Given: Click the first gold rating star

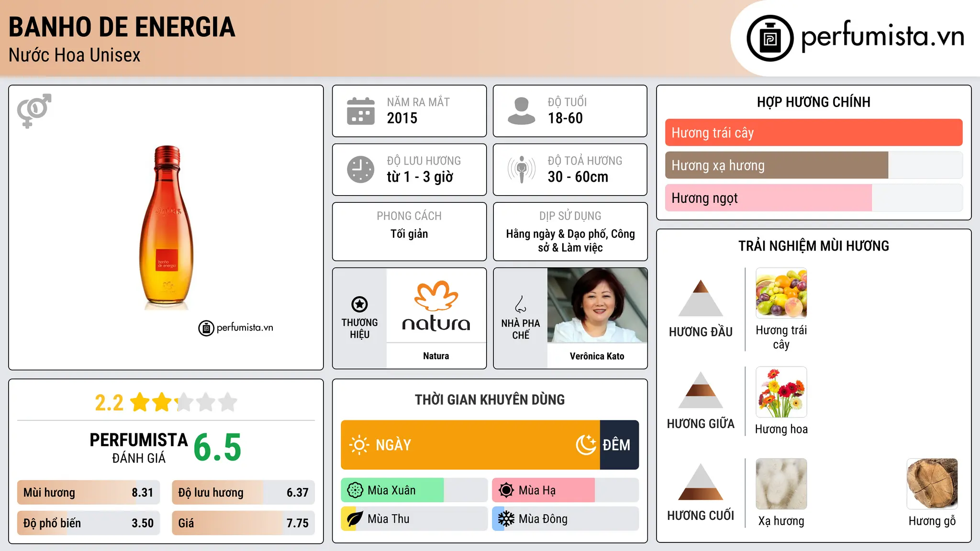Looking at the screenshot, I should coord(140,402).
